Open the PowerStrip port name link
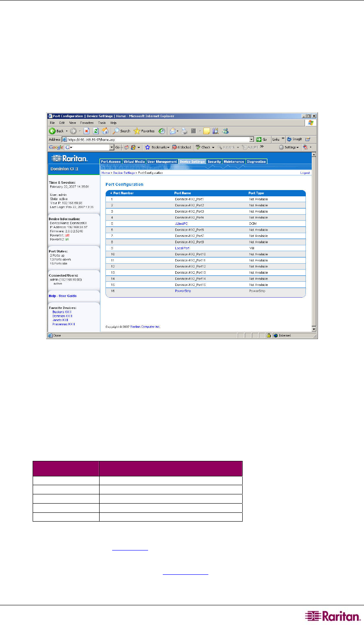Viewport: 364px width, 625px height. click(183, 291)
